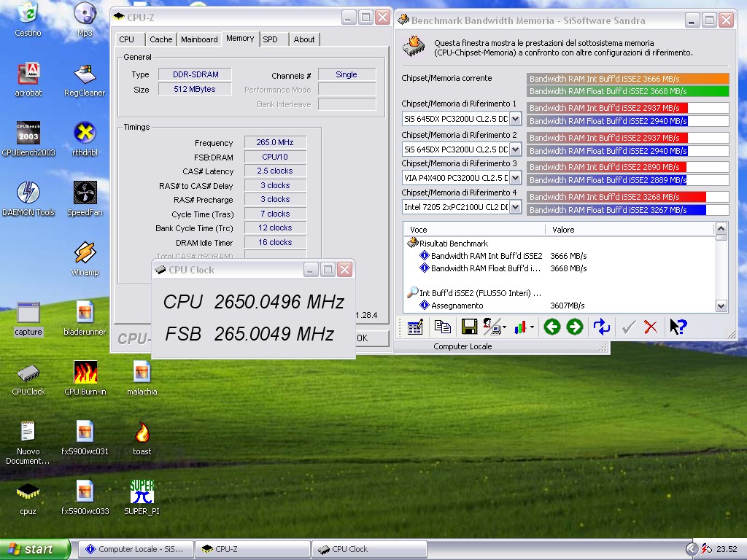Click Sandra's grey checkmark OK icon
The width and height of the screenshot is (747, 560).
coord(629,327)
